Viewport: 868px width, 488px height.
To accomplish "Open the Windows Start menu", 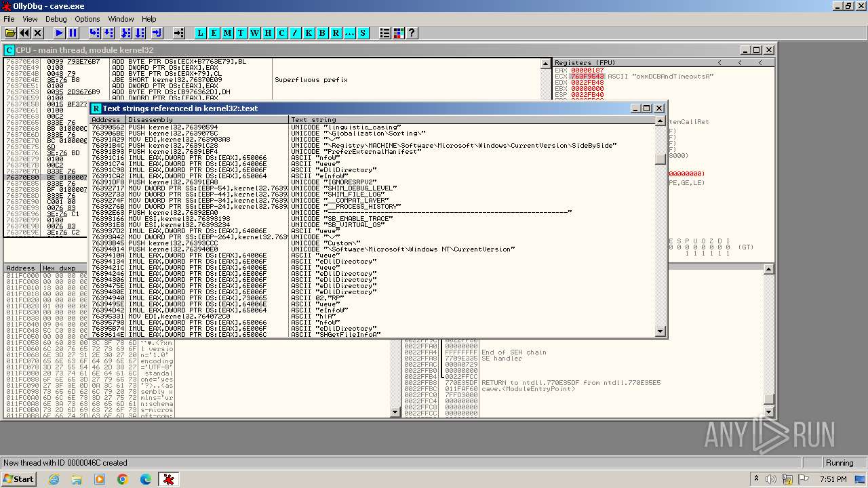I will click(18, 479).
